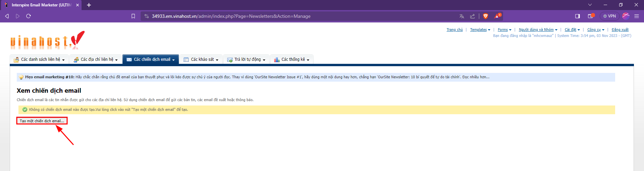Image resolution: width=644 pixels, height=171 pixels.
Task: Click the Brave Rewards triangle icon
Action: click(x=497, y=16)
